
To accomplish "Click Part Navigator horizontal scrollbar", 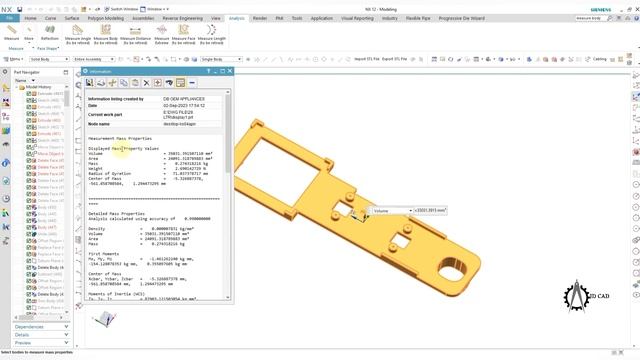I will [27, 317].
